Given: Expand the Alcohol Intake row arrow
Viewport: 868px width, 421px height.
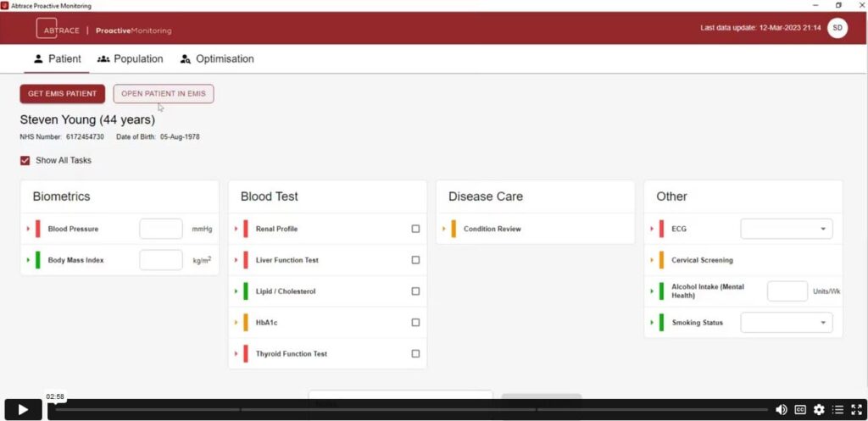Looking at the screenshot, I should click(652, 291).
